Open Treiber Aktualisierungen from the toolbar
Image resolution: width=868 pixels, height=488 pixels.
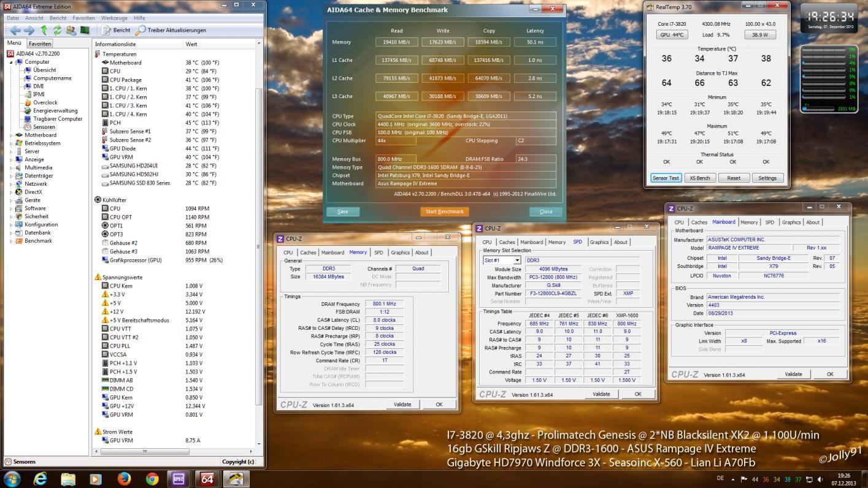pyautogui.click(x=171, y=30)
